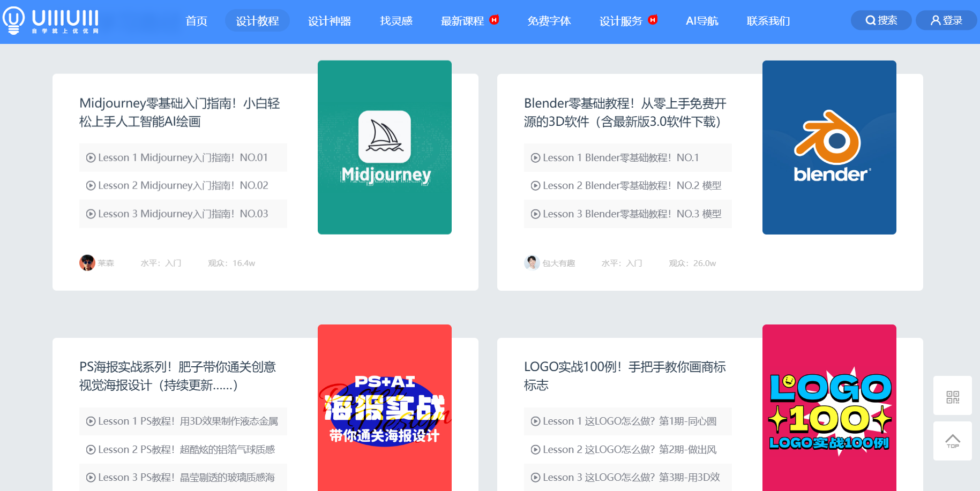Click the red hot badge beside 最新课程
980x491 pixels.
[x=495, y=20]
